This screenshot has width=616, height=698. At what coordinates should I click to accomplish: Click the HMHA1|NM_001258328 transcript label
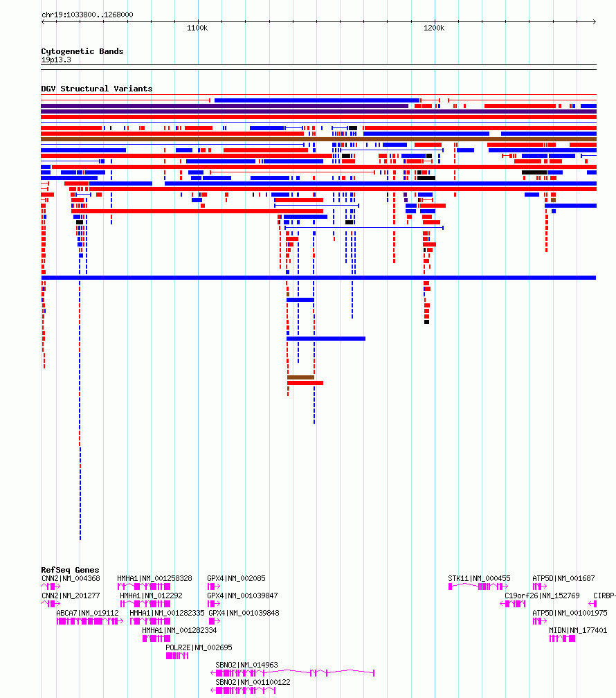coord(154,578)
